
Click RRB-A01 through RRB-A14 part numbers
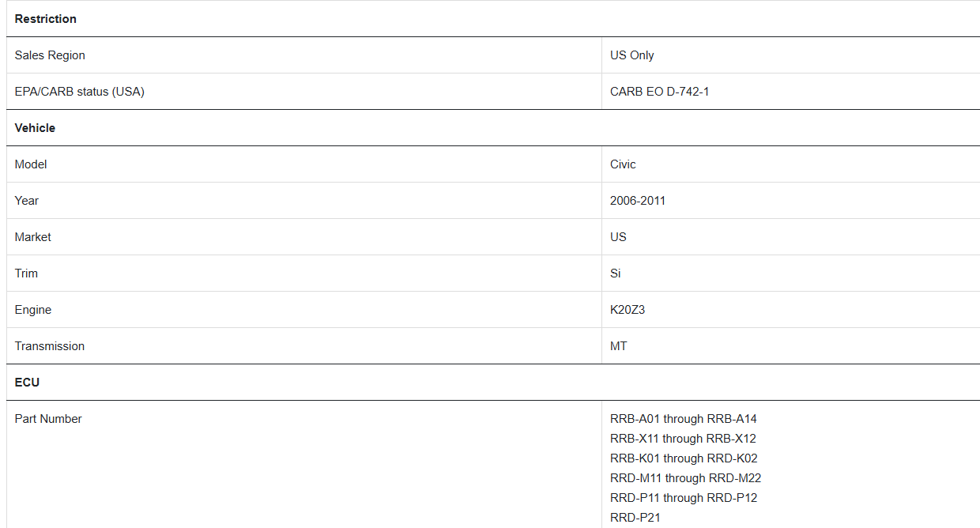684,419
